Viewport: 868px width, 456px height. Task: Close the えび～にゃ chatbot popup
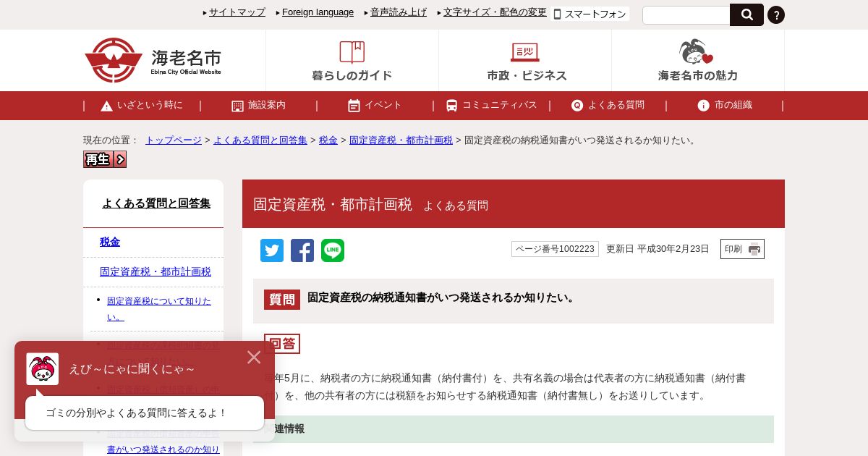point(254,357)
